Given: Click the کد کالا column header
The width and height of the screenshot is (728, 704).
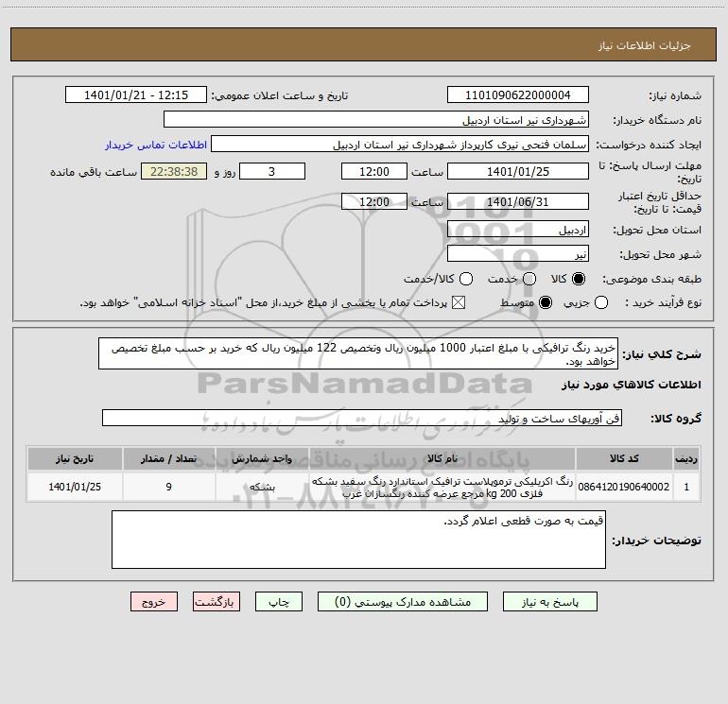Looking at the screenshot, I should pos(624,458).
